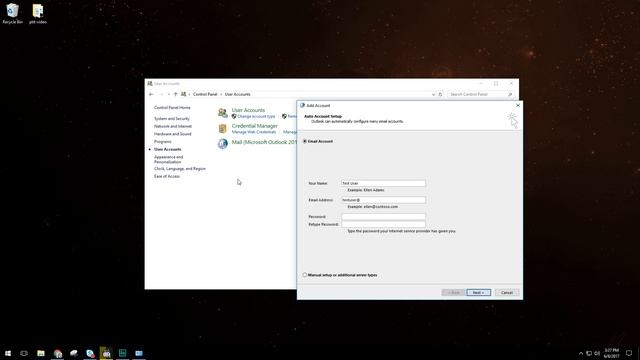Image resolution: width=640 pixels, height=360 pixels.
Task: Click the search magnifier in Control Panel
Action: coord(510,94)
